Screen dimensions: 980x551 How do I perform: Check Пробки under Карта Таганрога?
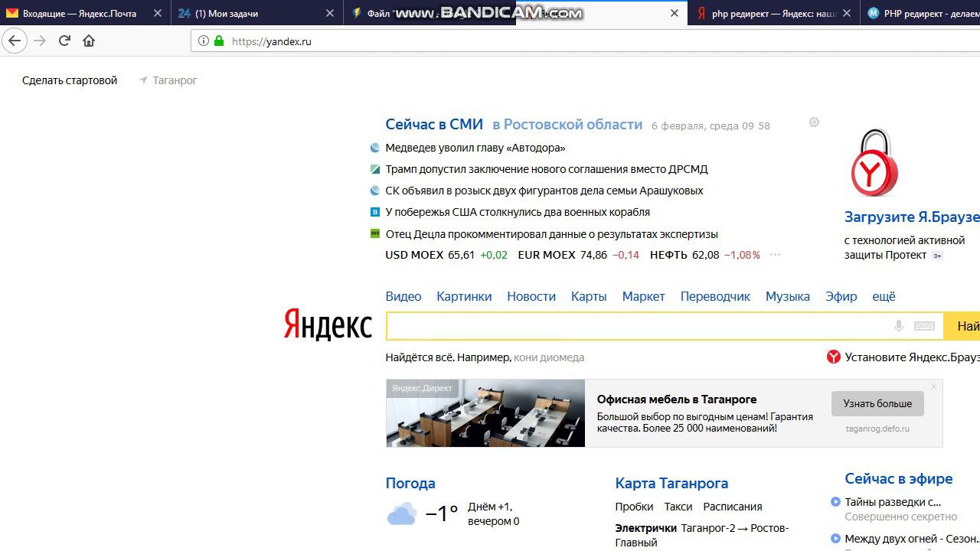click(x=634, y=507)
